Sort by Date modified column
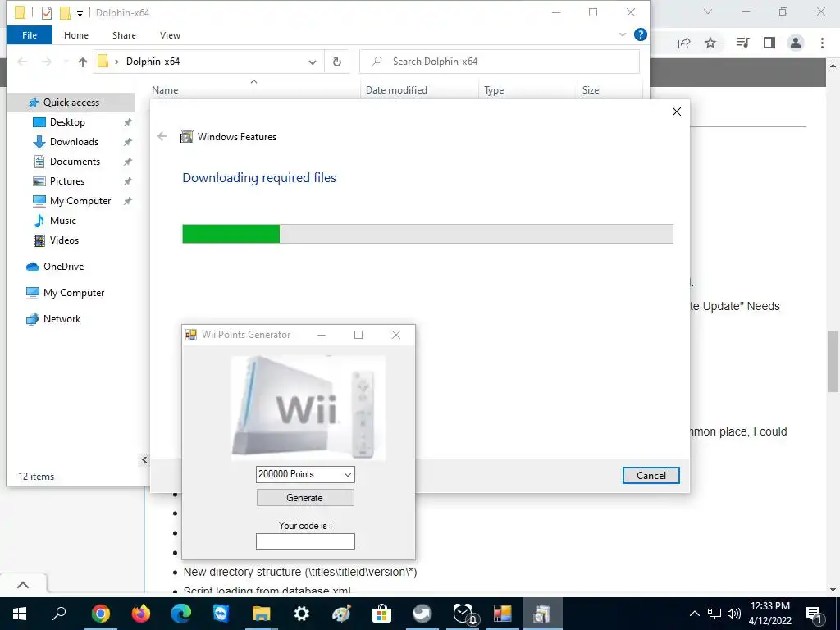The image size is (840, 630). click(396, 90)
